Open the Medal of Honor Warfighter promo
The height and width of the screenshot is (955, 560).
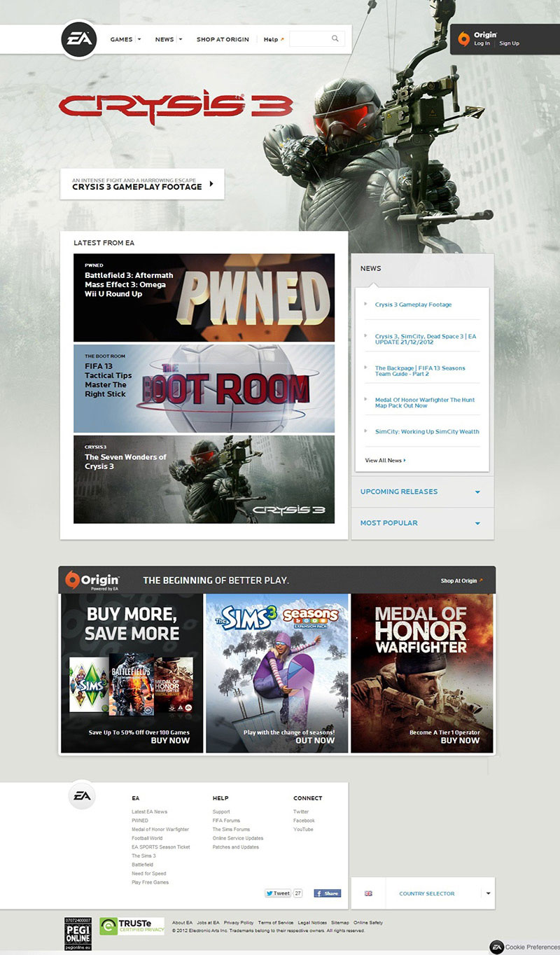tap(422, 674)
